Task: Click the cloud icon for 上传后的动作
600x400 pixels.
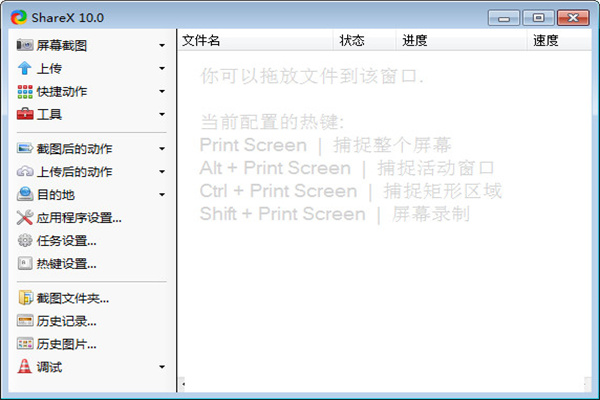Action: click(25, 171)
